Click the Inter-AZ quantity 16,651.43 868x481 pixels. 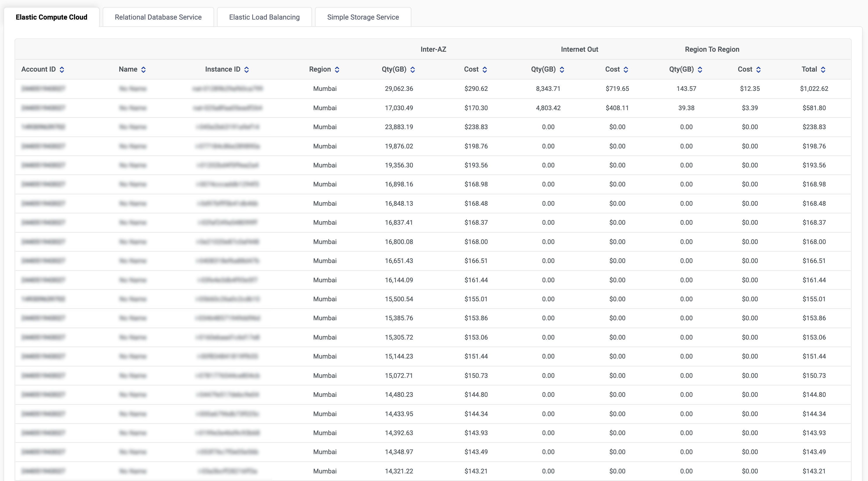[399, 261]
